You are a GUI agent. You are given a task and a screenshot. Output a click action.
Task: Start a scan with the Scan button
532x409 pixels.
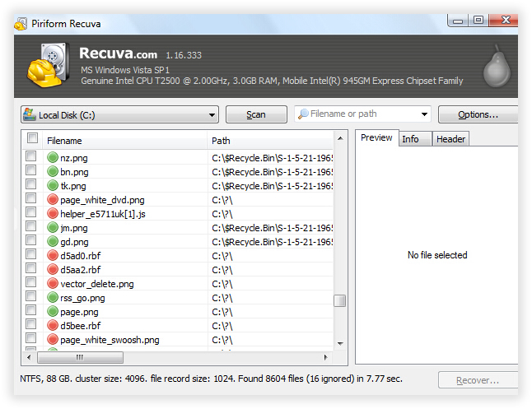coord(256,114)
